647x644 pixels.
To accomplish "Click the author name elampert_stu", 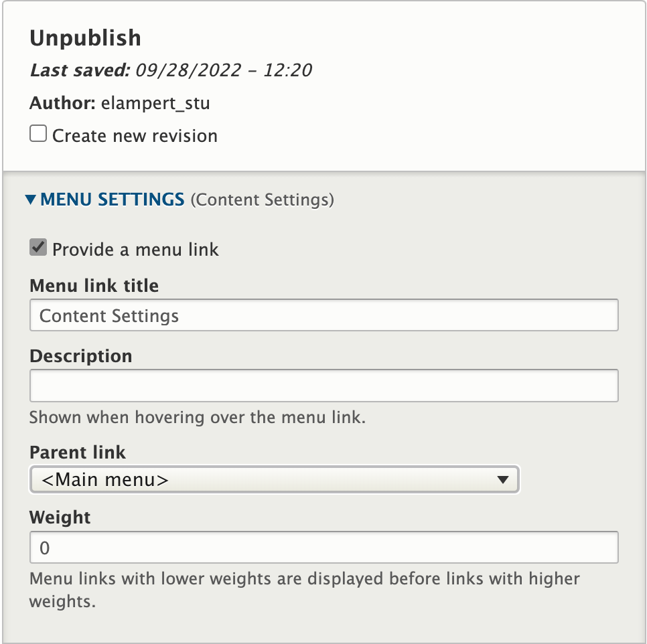I will [x=155, y=103].
